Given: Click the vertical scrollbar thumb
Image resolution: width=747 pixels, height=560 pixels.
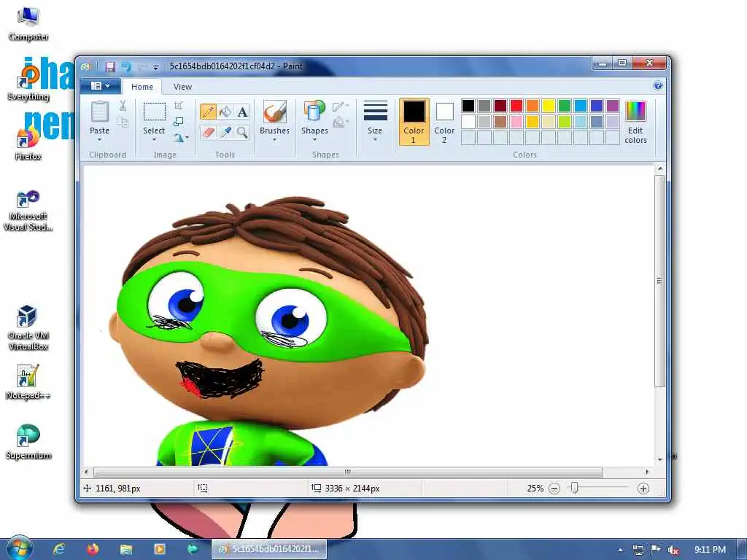Looking at the screenshot, I should [659, 281].
